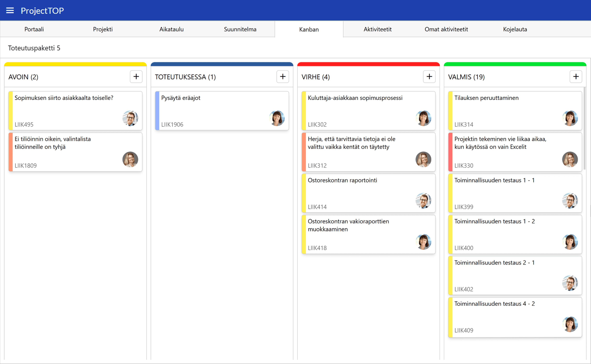591x364 pixels.
Task: Add a card to the VALMIS column
Action: point(576,76)
